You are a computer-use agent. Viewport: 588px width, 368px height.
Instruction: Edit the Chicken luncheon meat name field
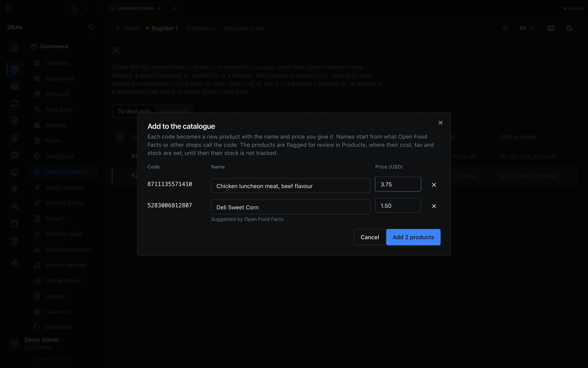pyautogui.click(x=291, y=186)
